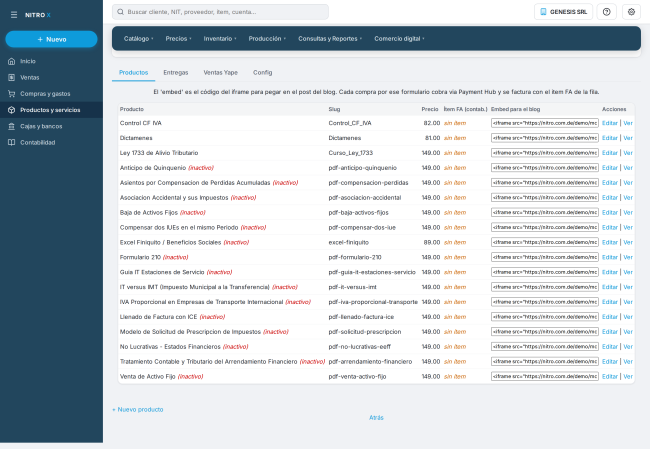650x449 pixels.
Task: Click the Cajas y bancos bank icon
Action: [x=12, y=126]
